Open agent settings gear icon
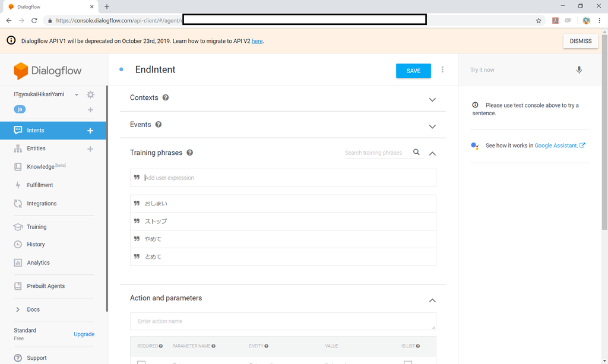This screenshot has width=608, height=364. click(90, 94)
